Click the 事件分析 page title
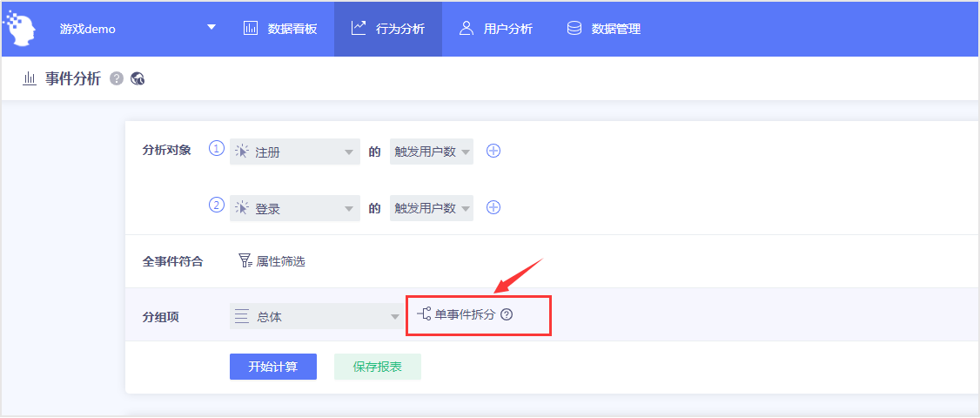 [x=72, y=78]
